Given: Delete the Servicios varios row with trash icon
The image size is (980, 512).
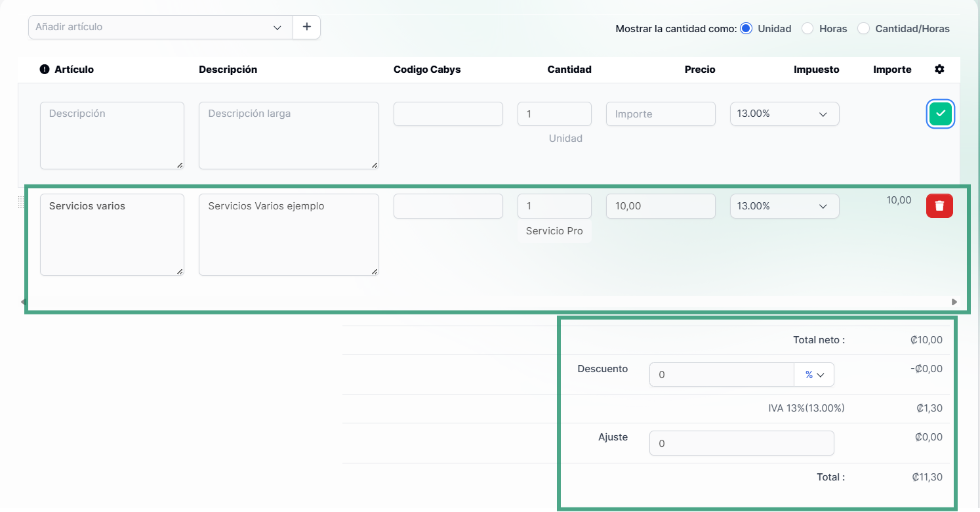Looking at the screenshot, I should coord(939,206).
